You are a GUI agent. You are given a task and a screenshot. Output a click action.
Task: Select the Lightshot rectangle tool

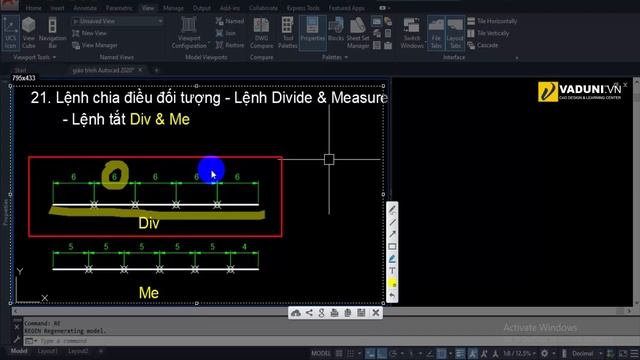pyautogui.click(x=392, y=247)
